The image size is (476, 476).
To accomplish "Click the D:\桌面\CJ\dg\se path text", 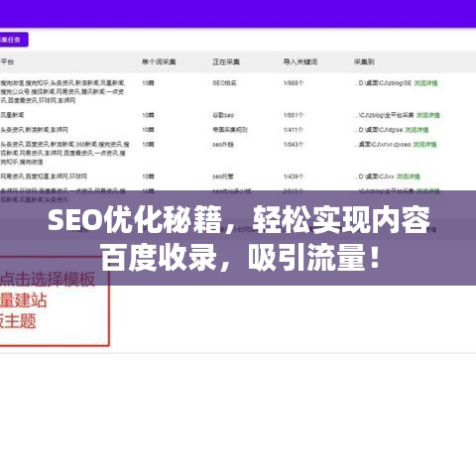I will 379,130.
